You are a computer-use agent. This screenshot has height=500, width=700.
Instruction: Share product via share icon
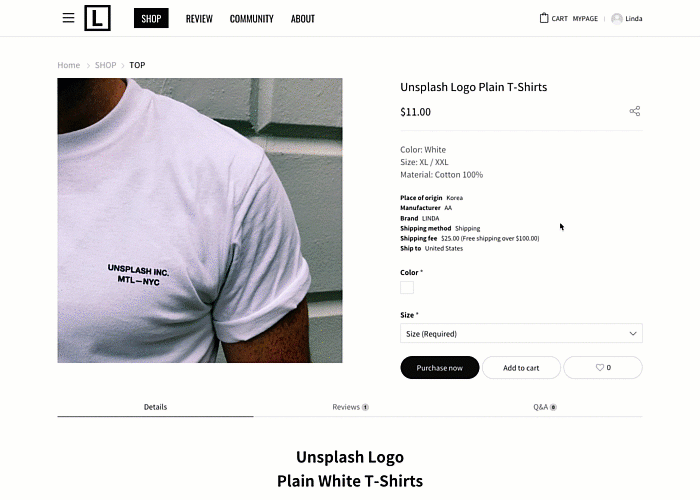(635, 111)
